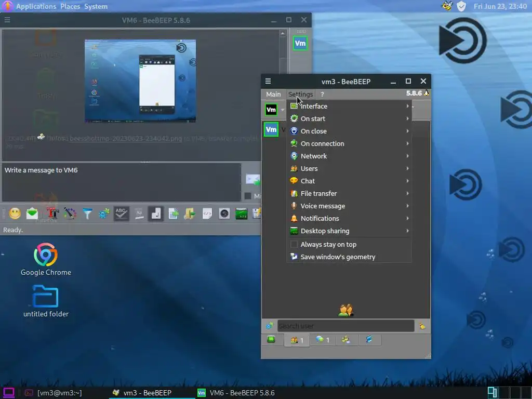Click the send message envelope button
Screen dimensions: 532x399
(x=253, y=179)
